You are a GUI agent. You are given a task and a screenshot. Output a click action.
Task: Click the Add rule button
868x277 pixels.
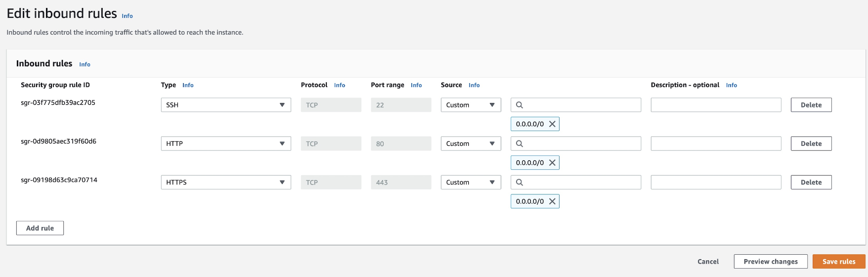[40, 228]
